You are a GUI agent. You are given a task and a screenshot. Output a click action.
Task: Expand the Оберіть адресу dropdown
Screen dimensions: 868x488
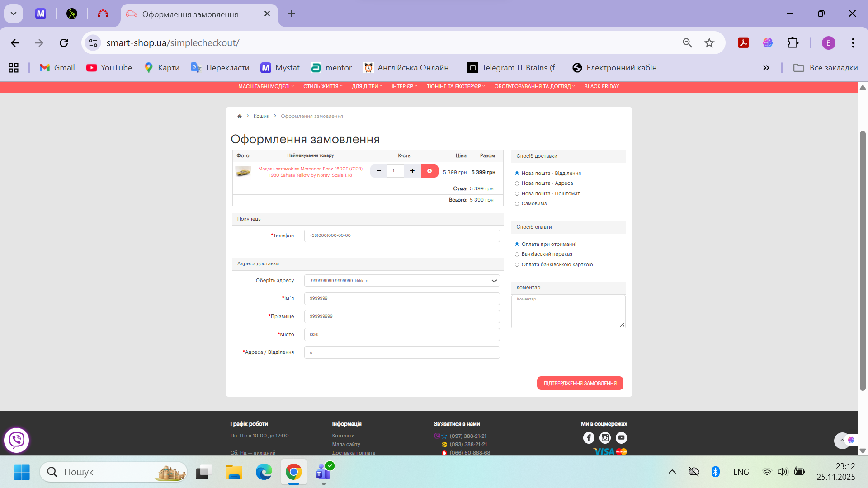click(x=402, y=281)
